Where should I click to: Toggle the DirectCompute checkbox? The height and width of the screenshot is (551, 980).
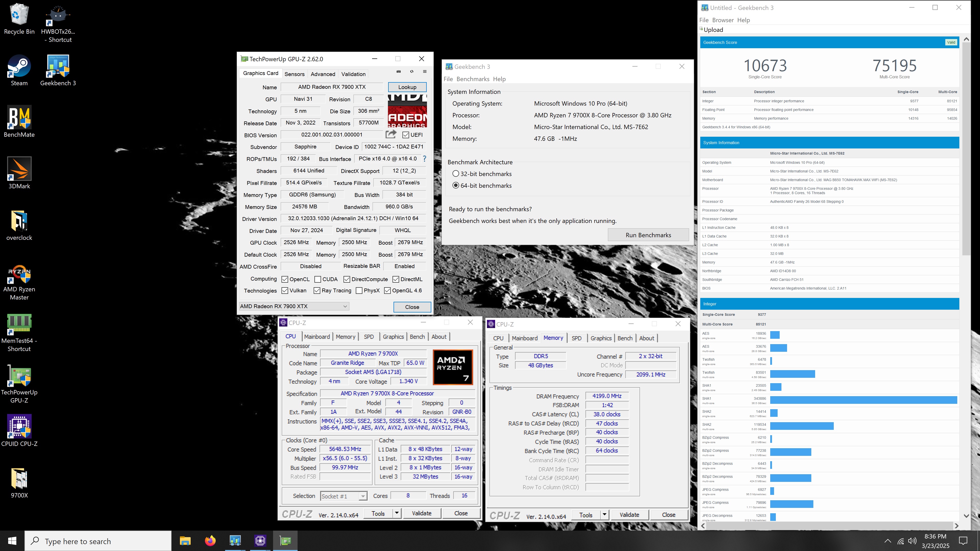(347, 280)
